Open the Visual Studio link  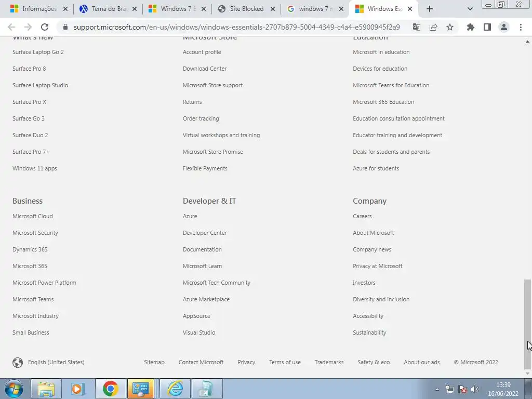coord(199,332)
